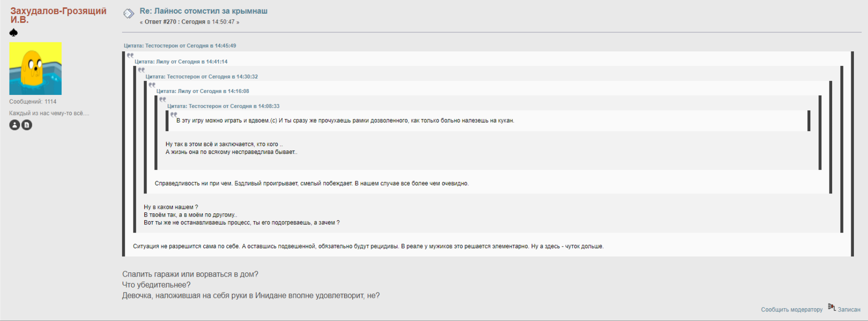
Task: Open post title Re: Лайнос отомстил за крымнаш
Action: point(203,11)
